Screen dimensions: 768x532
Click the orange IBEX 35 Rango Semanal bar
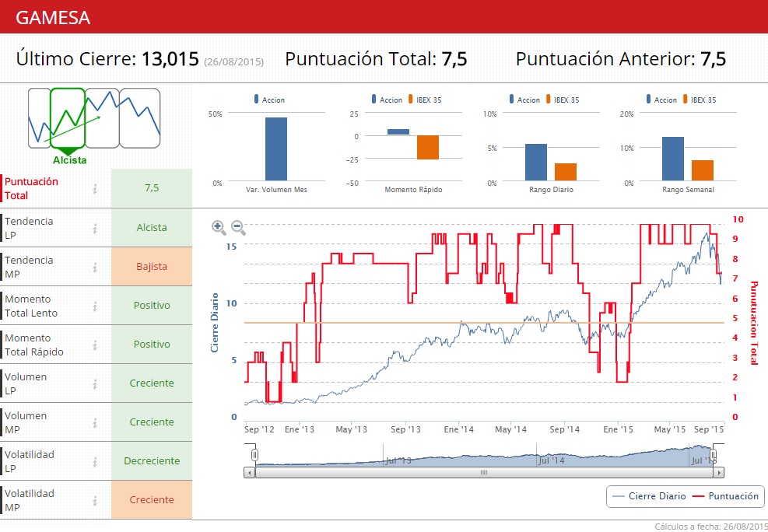tap(703, 170)
